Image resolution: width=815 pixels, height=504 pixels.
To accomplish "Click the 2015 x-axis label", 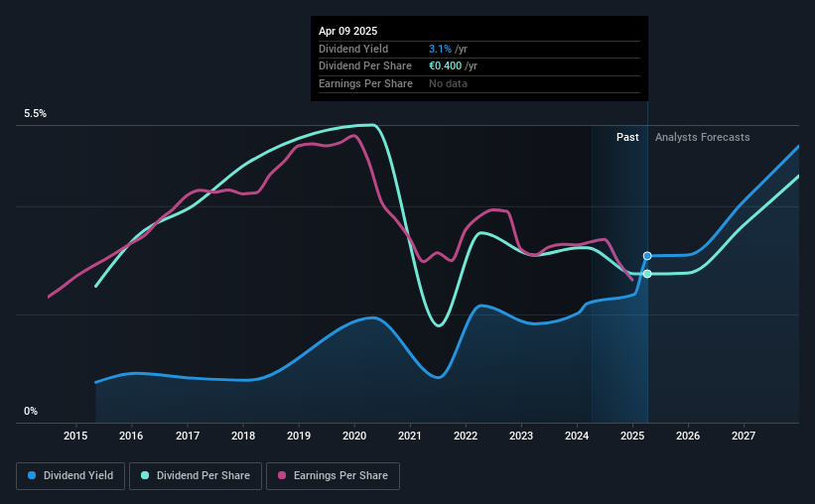I will click(x=75, y=436).
